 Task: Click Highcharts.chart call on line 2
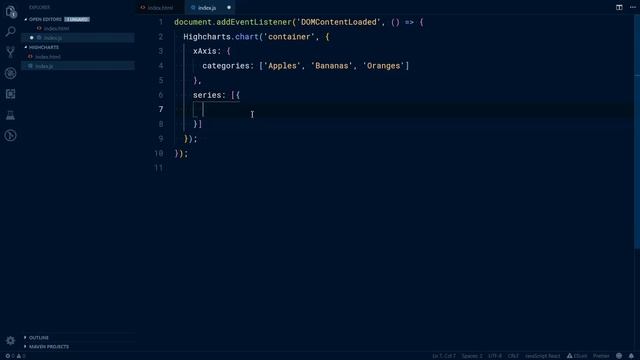coord(221,37)
